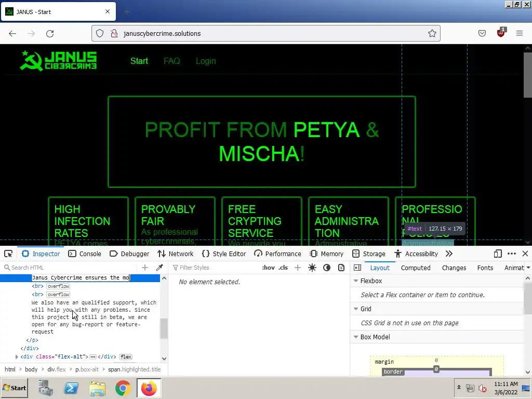Select the Fonts sidebar tab
The height and width of the screenshot is (399, 532).
pyautogui.click(x=485, y=268)
